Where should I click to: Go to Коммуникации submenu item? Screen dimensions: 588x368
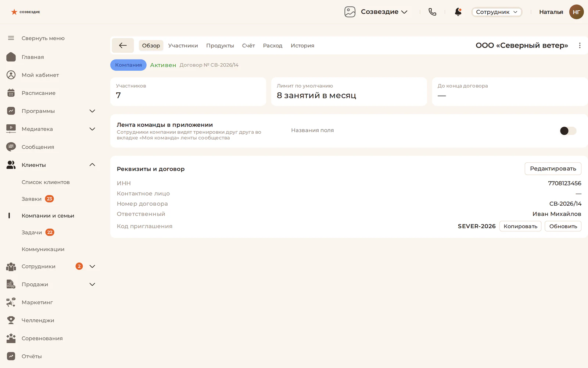pos(43,249)
